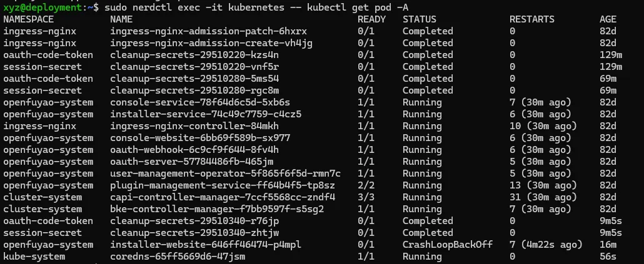644x264 pixels.
Task: Click the plugin-management-service-ff64b4f5-tp8sz pod name
Action: tap(223, 185)
